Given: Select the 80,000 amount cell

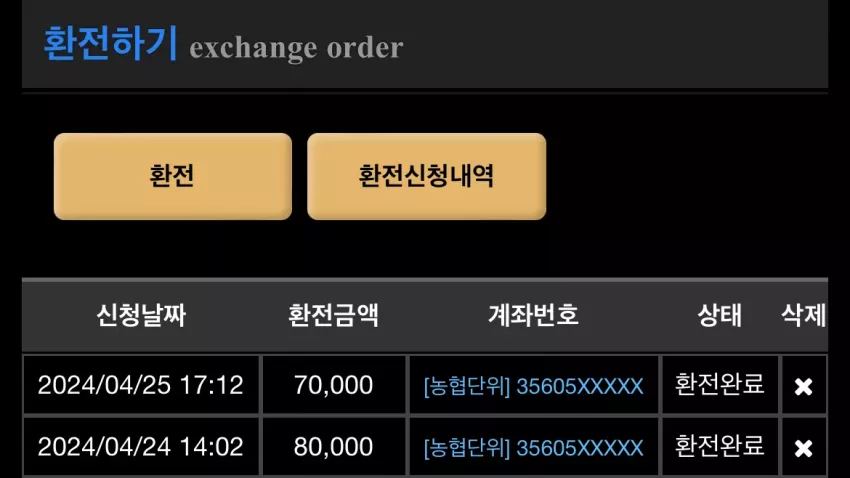Looking at the screenshot, I should (333, 447).
